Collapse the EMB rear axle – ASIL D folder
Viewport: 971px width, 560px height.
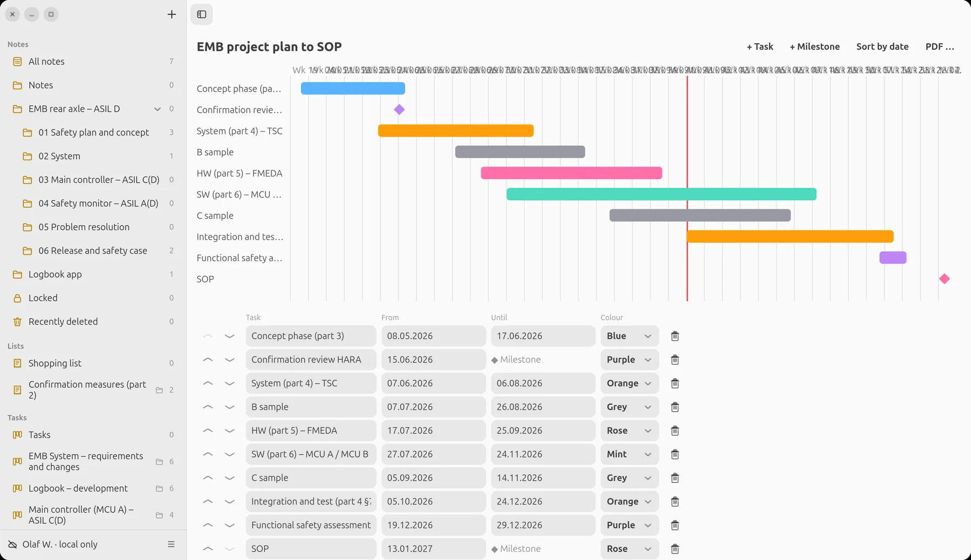tap(158, 109)
